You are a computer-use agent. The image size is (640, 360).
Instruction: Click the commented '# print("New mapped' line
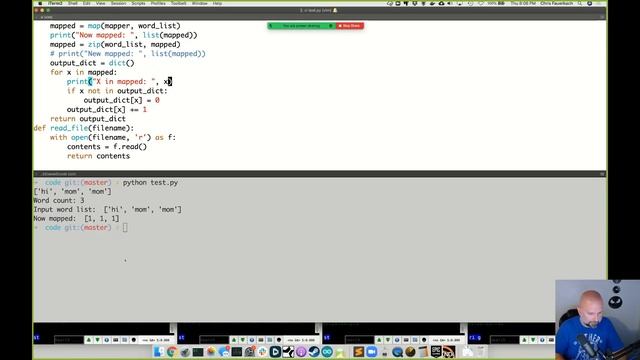[x=128, y=53]
